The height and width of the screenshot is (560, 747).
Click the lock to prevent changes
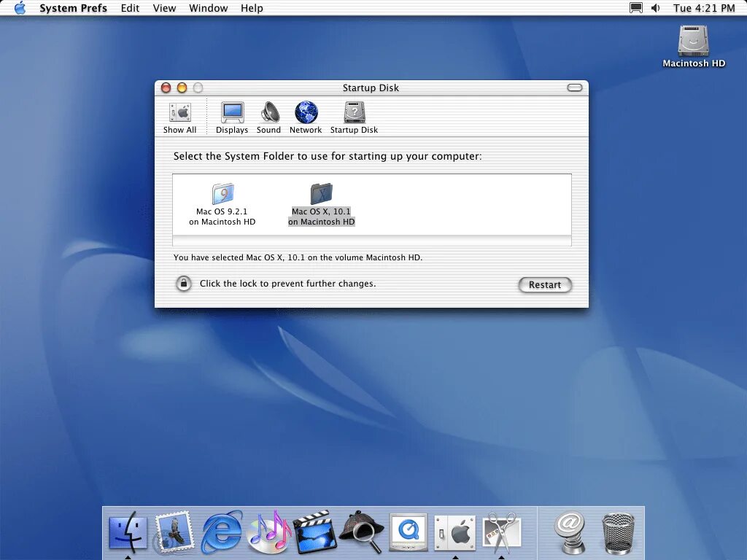pyautogui.click(x=183, y=284)
